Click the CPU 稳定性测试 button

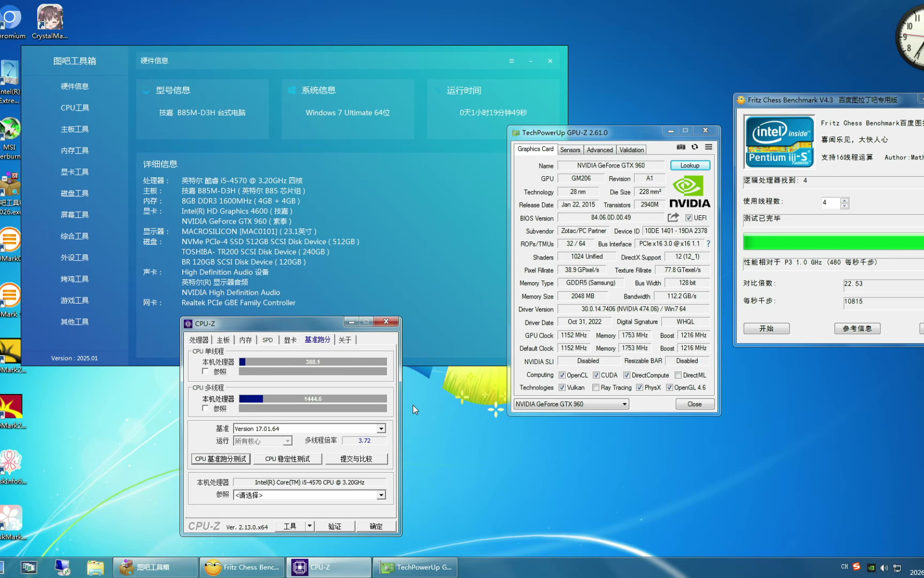[287, 459]
